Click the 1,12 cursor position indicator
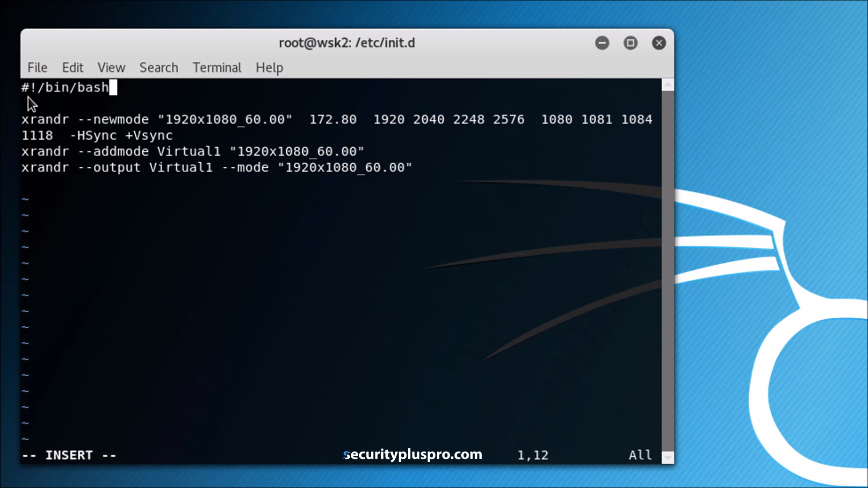The width and height of the screenshot is (868, 488). [533, 455]
